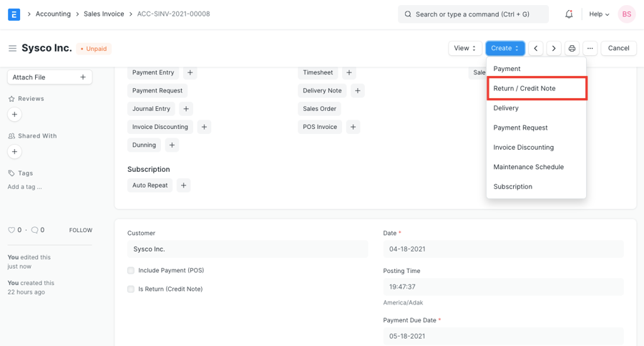644x346 pixels.
Task: Expand the Help menu
Action: pos(599,14)
